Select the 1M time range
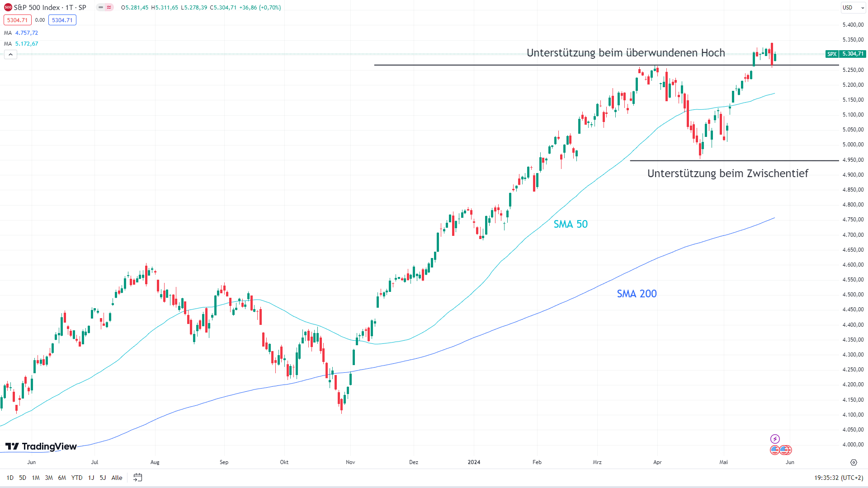 36,478
